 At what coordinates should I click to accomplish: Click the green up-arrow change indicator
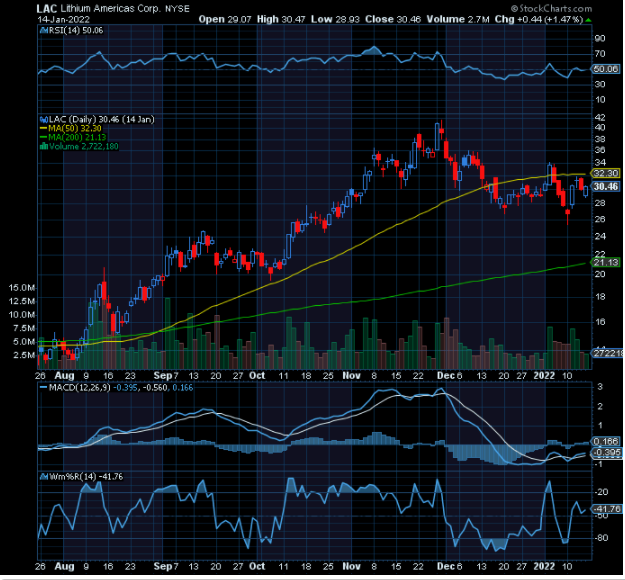click(x=588, y=20)
